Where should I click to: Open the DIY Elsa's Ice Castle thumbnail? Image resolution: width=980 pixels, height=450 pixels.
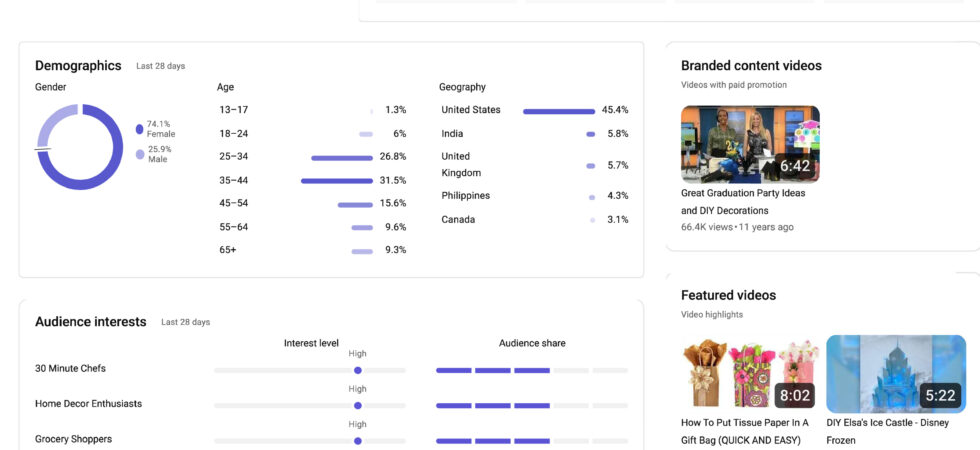[896, 375]
